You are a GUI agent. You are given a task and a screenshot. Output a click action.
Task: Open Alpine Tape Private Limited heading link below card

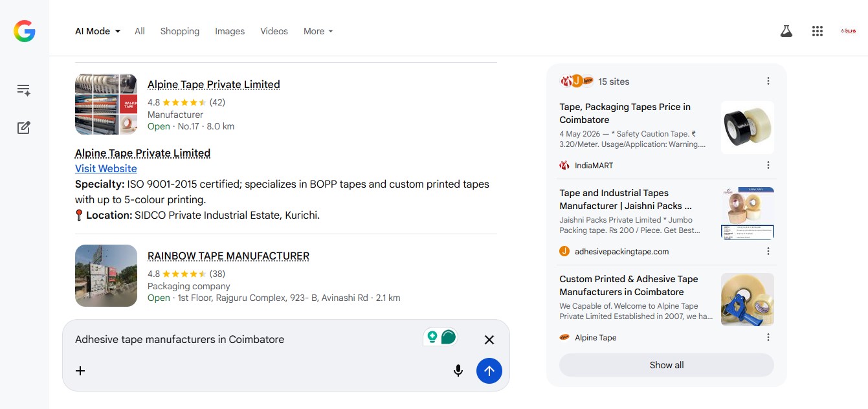142,153
